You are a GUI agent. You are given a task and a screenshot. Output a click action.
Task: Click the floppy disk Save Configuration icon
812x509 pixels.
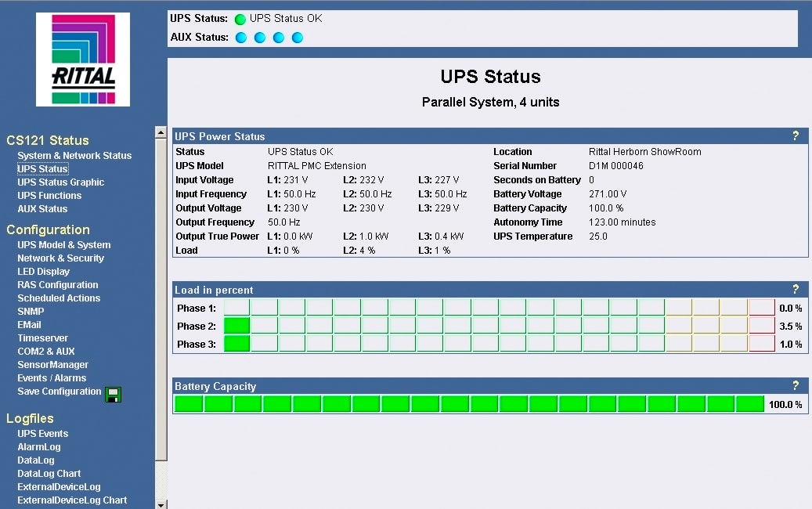coord(113,395)
